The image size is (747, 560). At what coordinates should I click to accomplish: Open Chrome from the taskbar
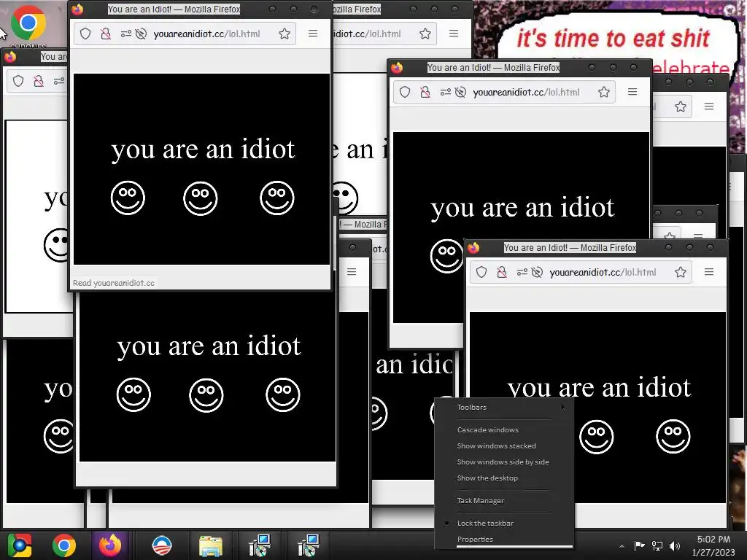(64, 545)
